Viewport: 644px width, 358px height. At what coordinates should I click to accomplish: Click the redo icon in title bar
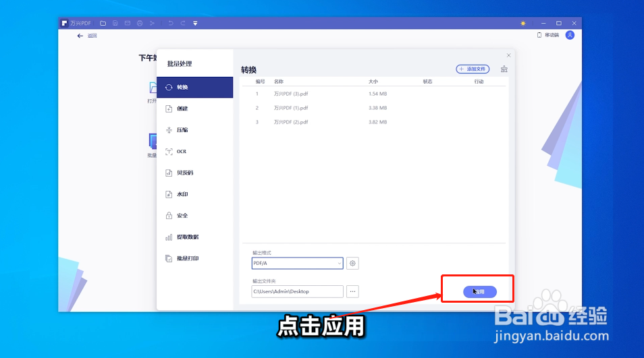[183, 24]
